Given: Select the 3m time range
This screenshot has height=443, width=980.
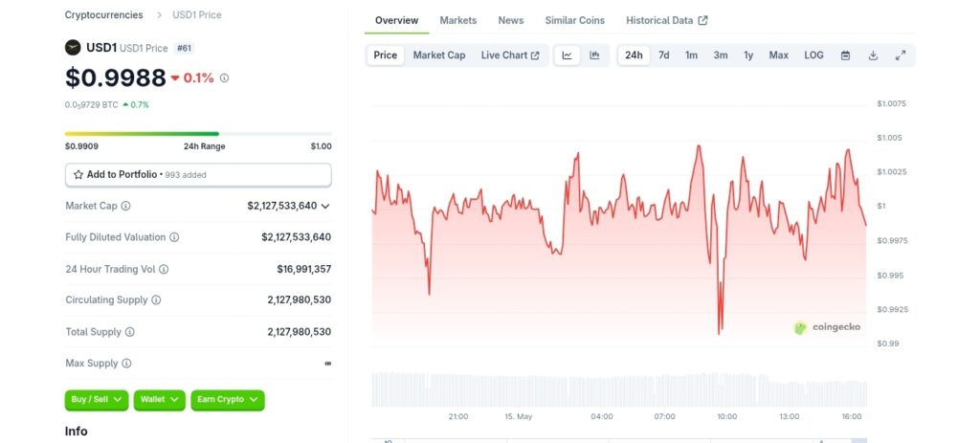Looking at the screenshot, I should pyautogui.click(x=721, y=55).
